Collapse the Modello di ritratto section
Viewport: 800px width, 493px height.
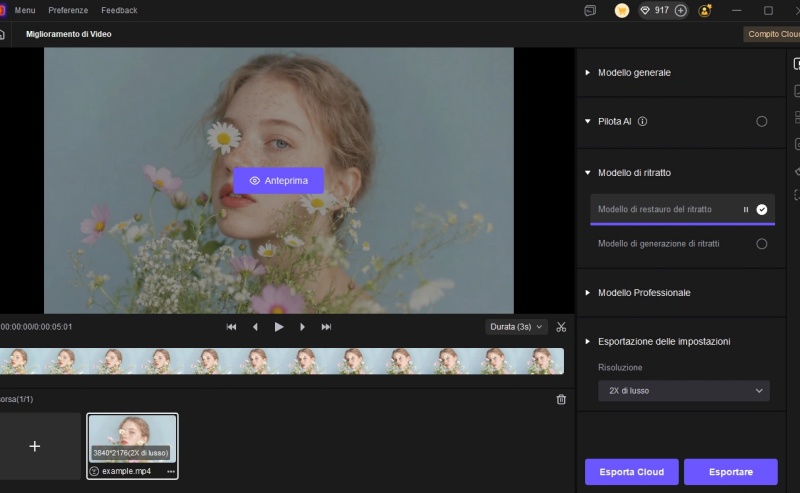(x=587, y=172)
